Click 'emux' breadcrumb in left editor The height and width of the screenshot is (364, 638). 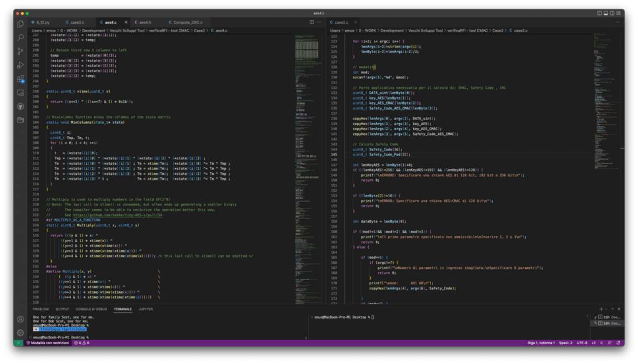point(51,30)
